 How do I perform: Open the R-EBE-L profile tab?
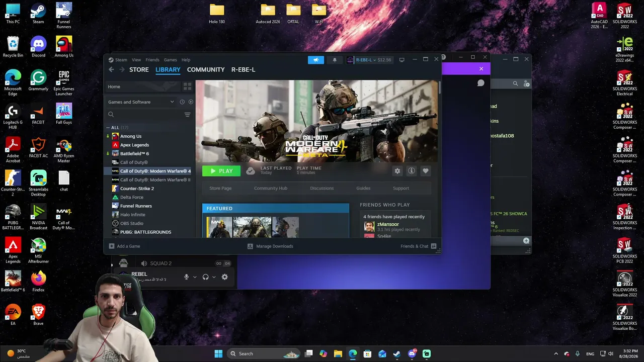coord(243,69)
